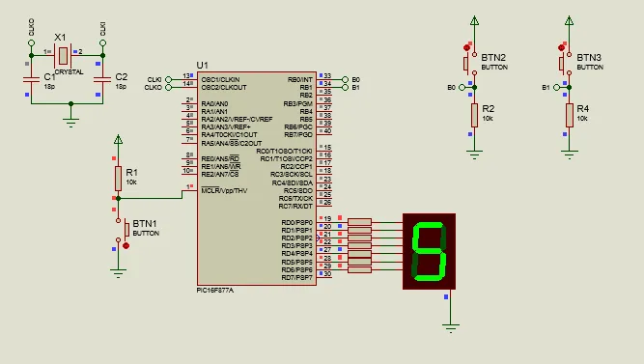Select capacitor C2 symbol

pyautogui.click(x=102, y=79)
